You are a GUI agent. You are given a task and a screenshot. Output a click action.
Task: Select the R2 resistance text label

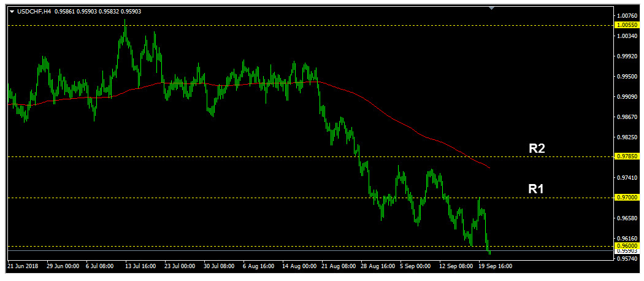[537, 148]
